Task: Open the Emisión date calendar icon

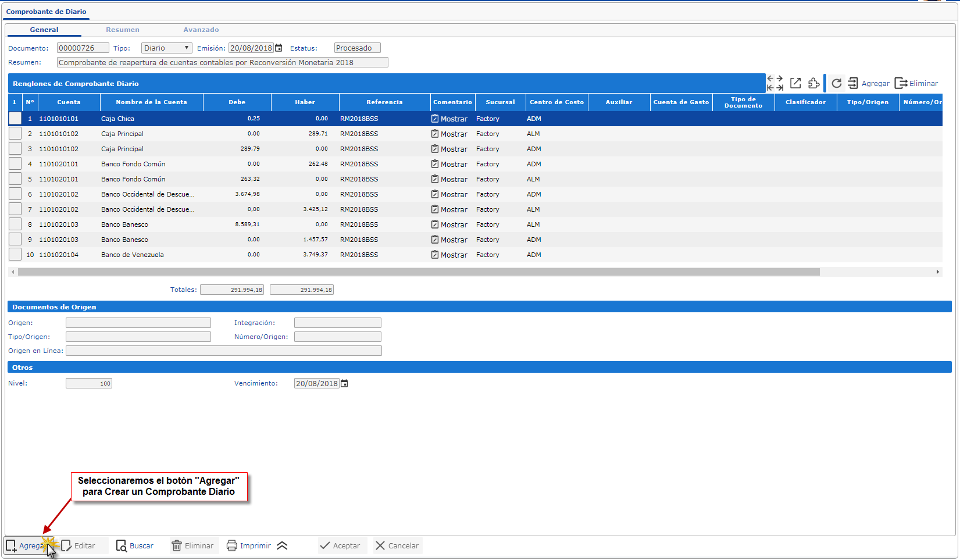Action: 279,48
